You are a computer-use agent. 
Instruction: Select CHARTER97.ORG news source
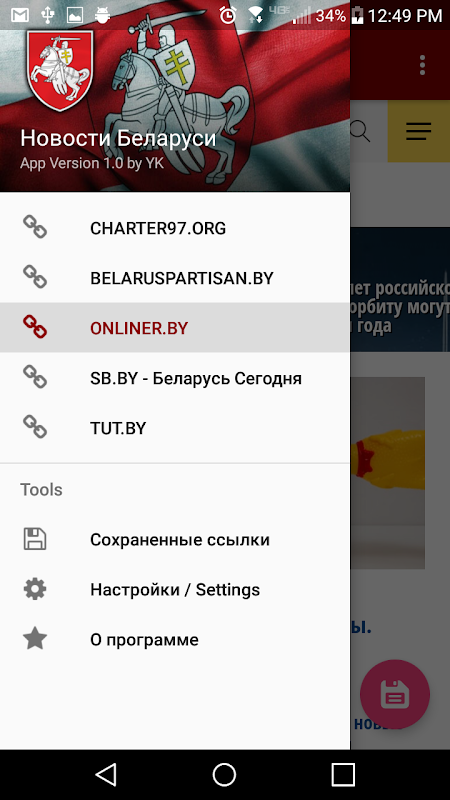[x=175, y=228]
